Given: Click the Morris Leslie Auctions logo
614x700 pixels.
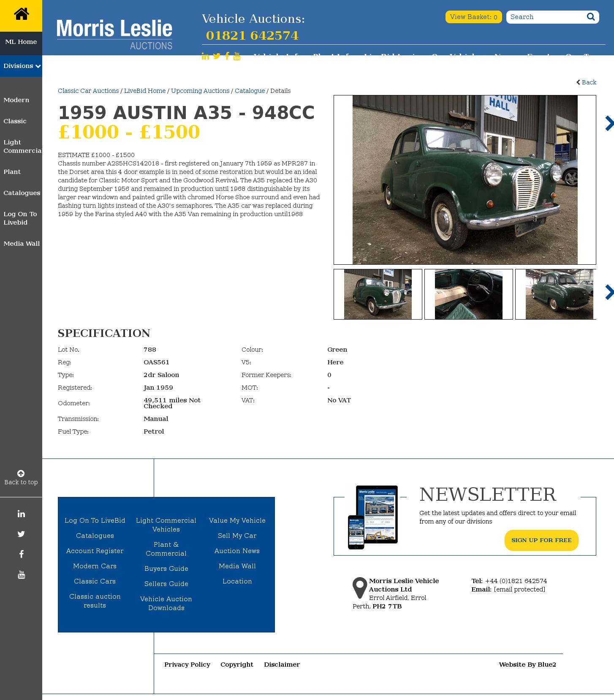Looking at the screenshot, I should [x=114, y=34].
